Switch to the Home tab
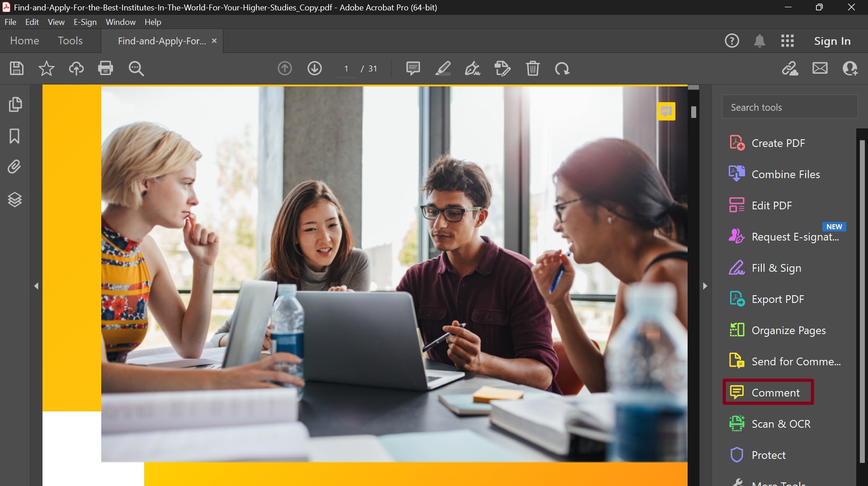This screenshot has width=868, height=486. 24,41
